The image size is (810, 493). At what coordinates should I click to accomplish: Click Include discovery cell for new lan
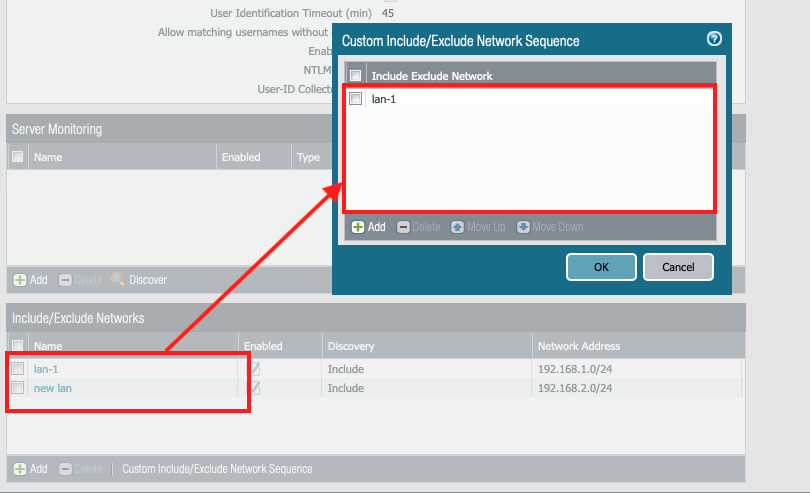pyautogui.click(x=346, y=388)
